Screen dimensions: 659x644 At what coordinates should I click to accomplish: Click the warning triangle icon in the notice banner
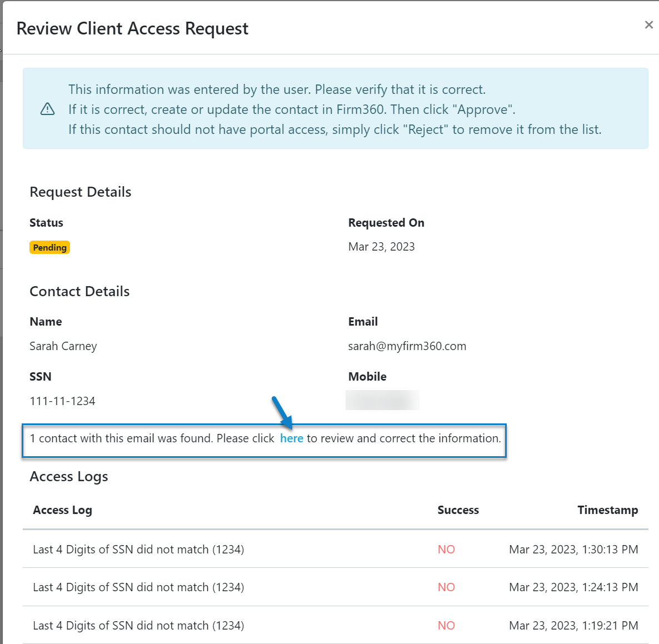point(47,109)
